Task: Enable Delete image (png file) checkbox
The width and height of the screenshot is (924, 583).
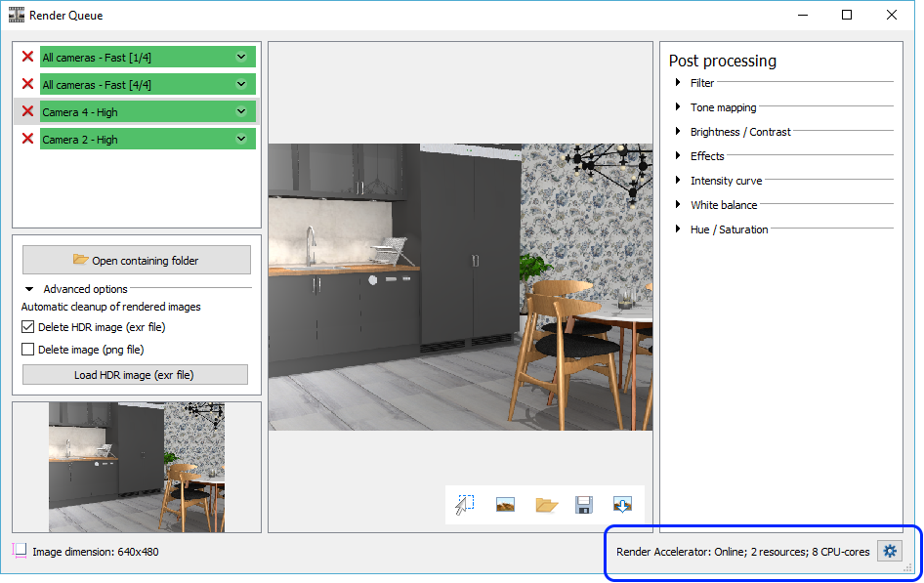Action: point(28,350)
